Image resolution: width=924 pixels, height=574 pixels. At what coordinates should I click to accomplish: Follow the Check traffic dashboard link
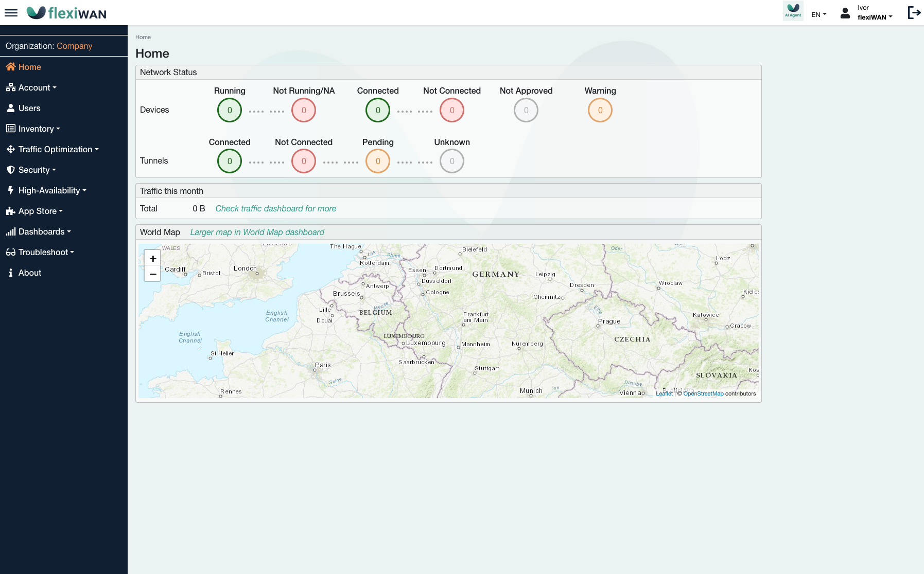pyautogui.click(x=275, y=208)
